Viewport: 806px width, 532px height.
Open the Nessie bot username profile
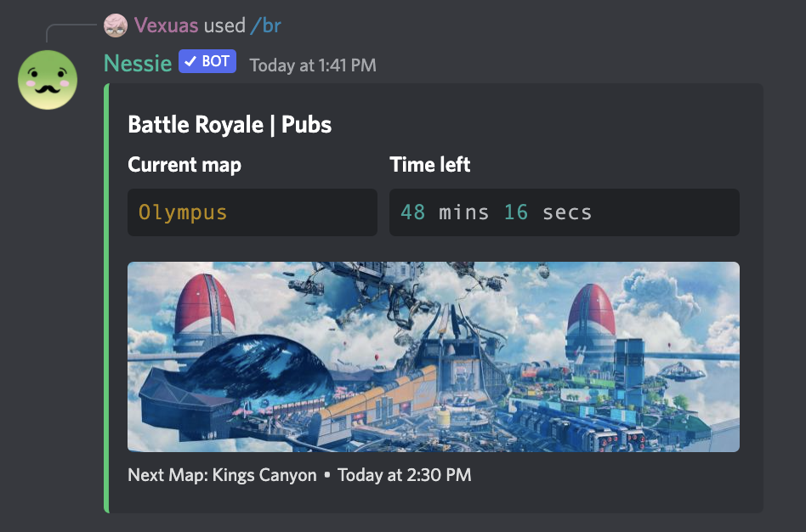click(x=138, y=64)
